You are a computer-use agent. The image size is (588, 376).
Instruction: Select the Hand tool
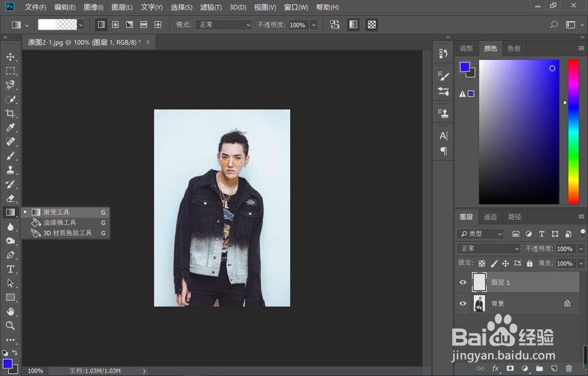tap(10, 311)
